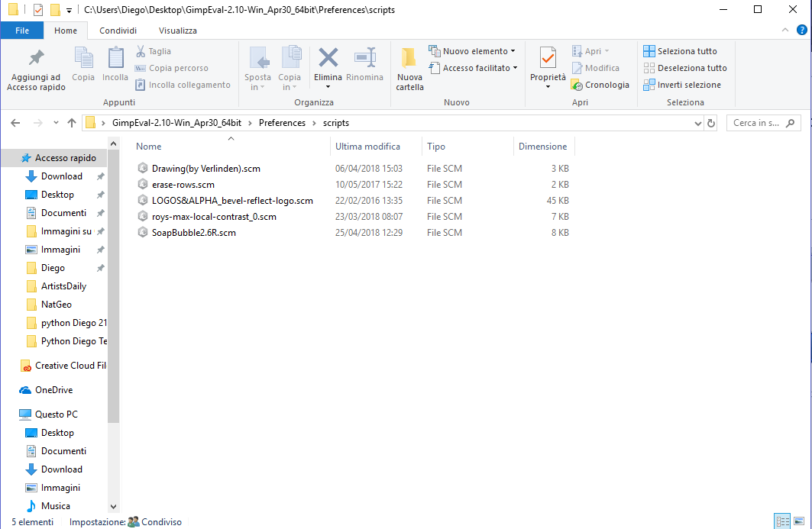
Task: Customize quick access toolbar dropdown
Action: [x=69, y=11]
